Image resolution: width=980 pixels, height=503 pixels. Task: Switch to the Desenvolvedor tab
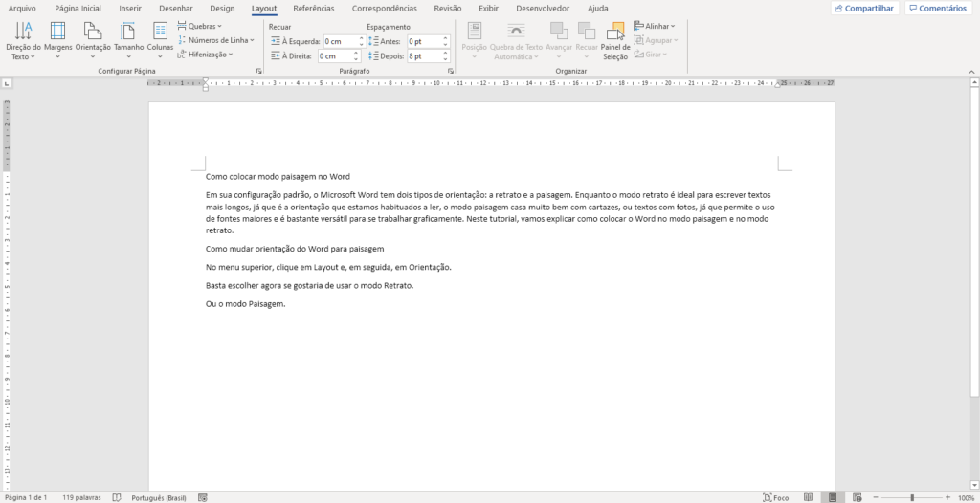543,8
